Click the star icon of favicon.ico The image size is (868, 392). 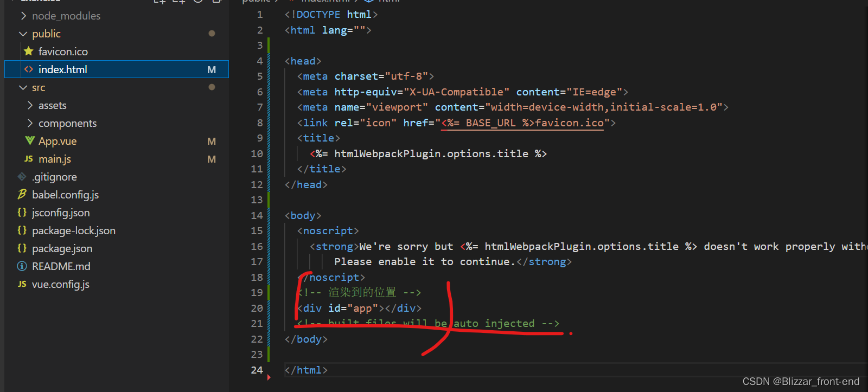click(x=29, y=51)
